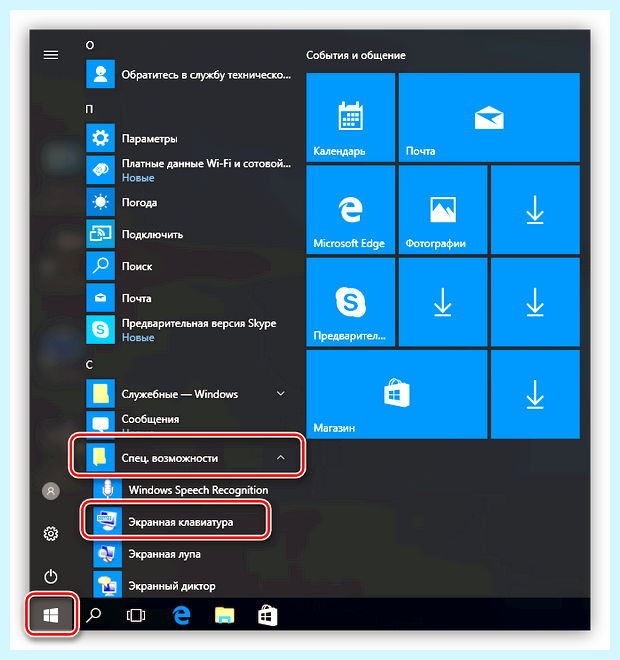Click the Подключить label text
Screen dimensions: 620x660
pos(152,234)
